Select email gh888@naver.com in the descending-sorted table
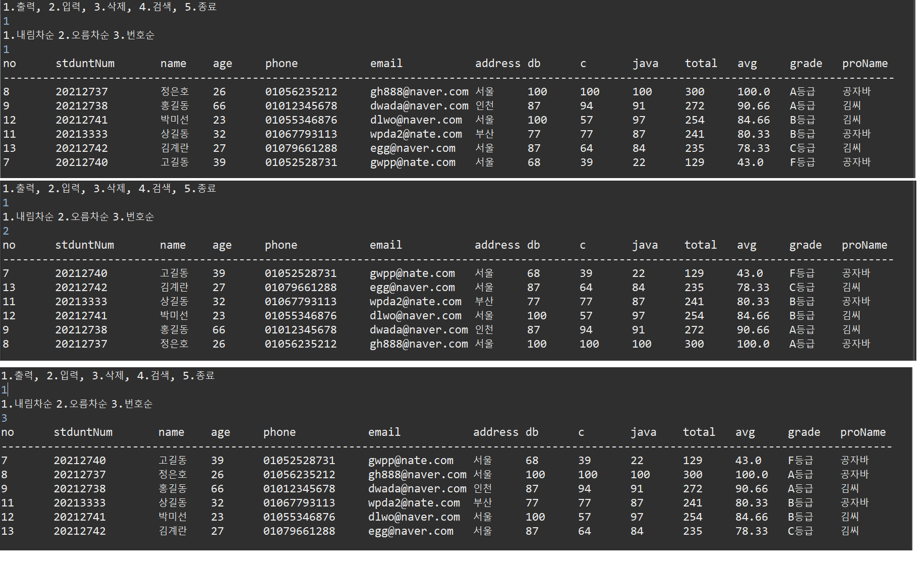924x564 pixels. pyautogui.click(x=419, y=92)
